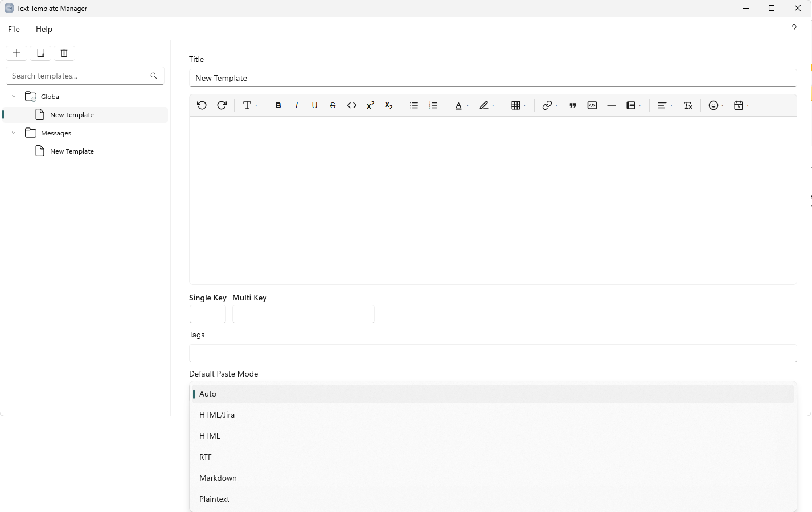
Task: Choose Plaintext paste mode
Action: coord(493,499)
